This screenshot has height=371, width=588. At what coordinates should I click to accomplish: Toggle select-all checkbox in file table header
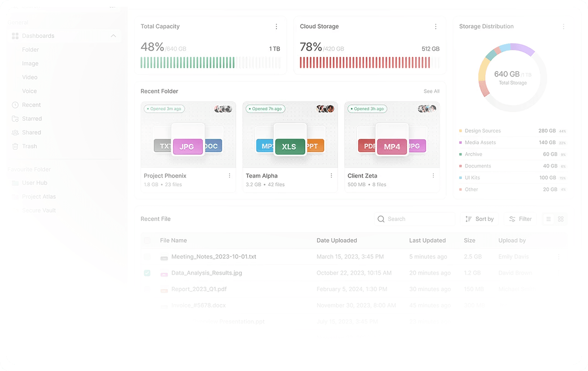coord(147,240)
